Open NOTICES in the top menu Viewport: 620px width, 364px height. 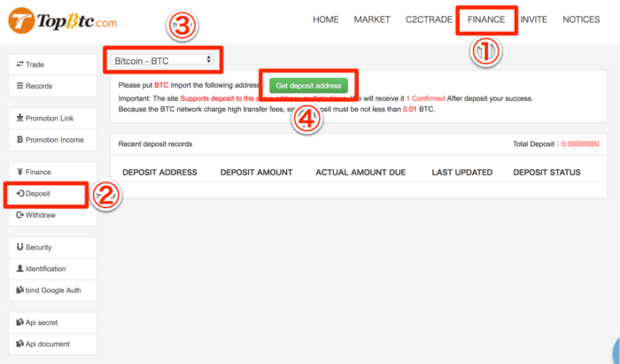pos(581,19)
